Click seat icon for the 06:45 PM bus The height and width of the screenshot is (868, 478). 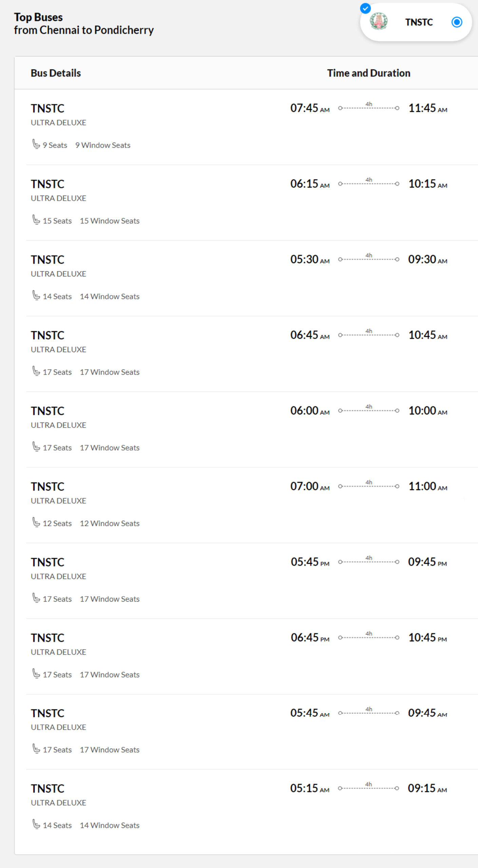36,673
